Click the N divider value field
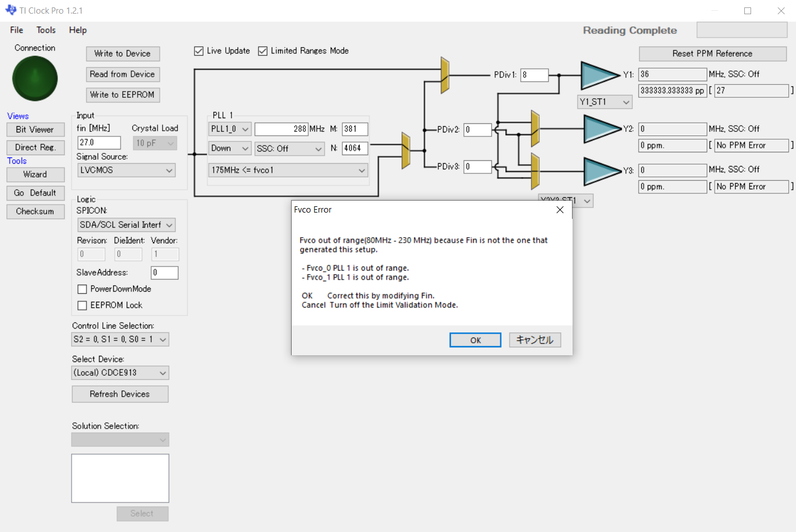Viewport: 796px width, 532px height. tap(355, 148)
